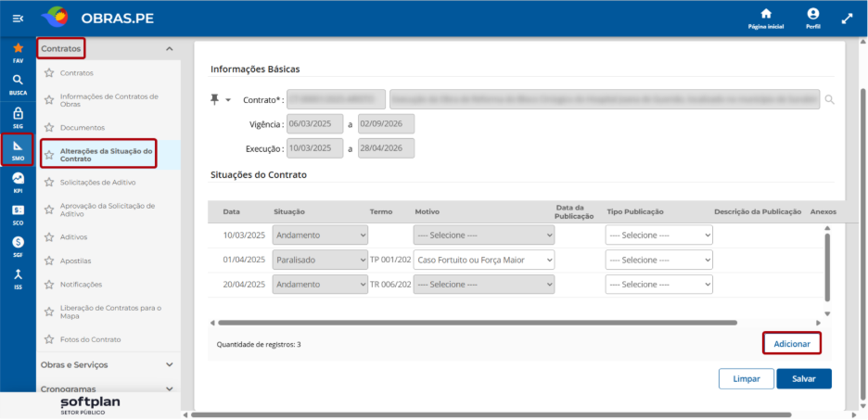Toggle favorite star for Aditivos
This screenshot has height=420, width=868.
49,236
